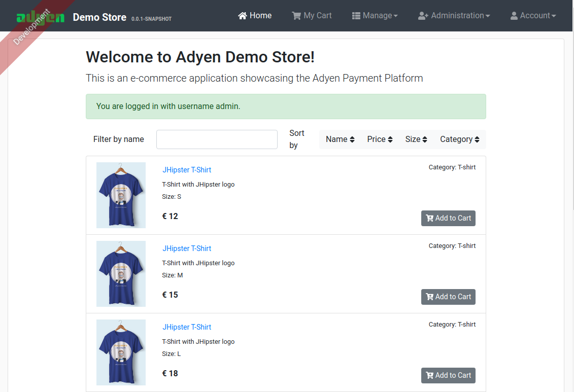
Task: Toggle sort by Price arrows
Action: 390,139
